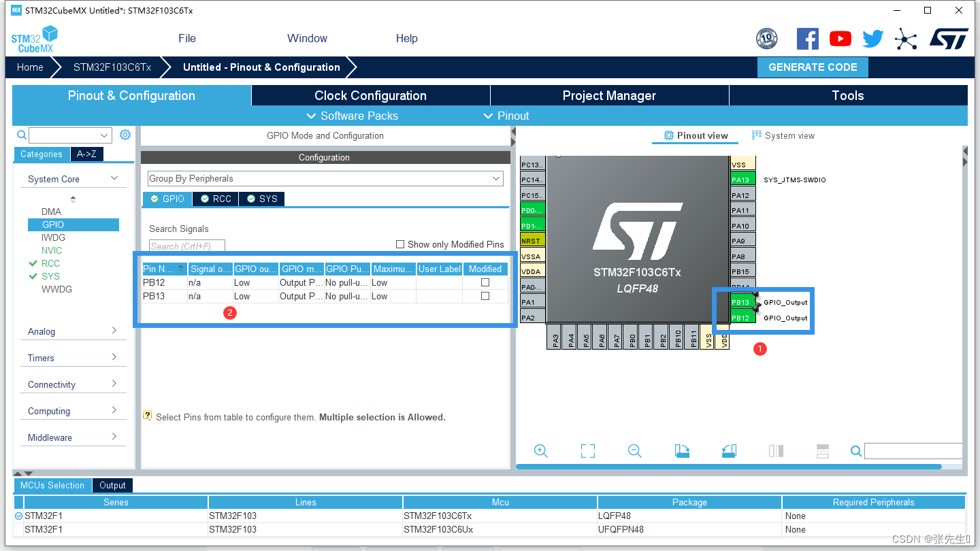This screenshot has height=551, width=980.
Task: Zoom out of the pinout view
Action: coord(635,451)
